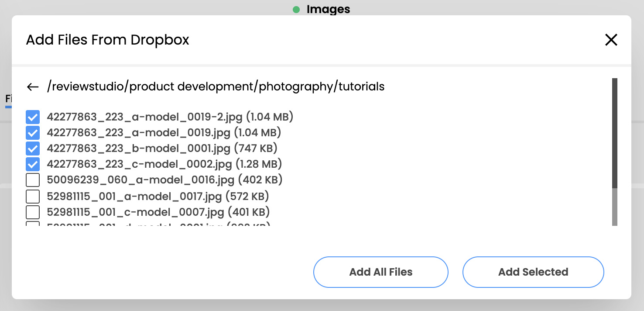Deselect 42277863_223_b-model_0001.jpg checkbox
Screen dimensions: 644x311
(33, 149)
